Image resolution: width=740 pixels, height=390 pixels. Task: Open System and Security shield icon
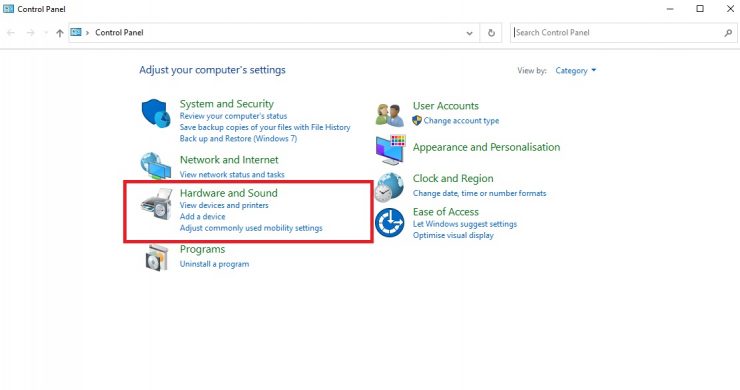156,113
